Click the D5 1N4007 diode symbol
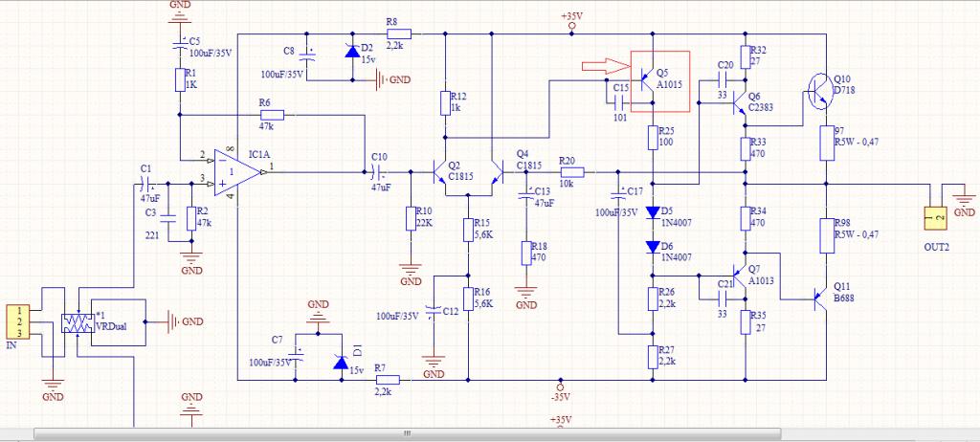 pos(652,212)
